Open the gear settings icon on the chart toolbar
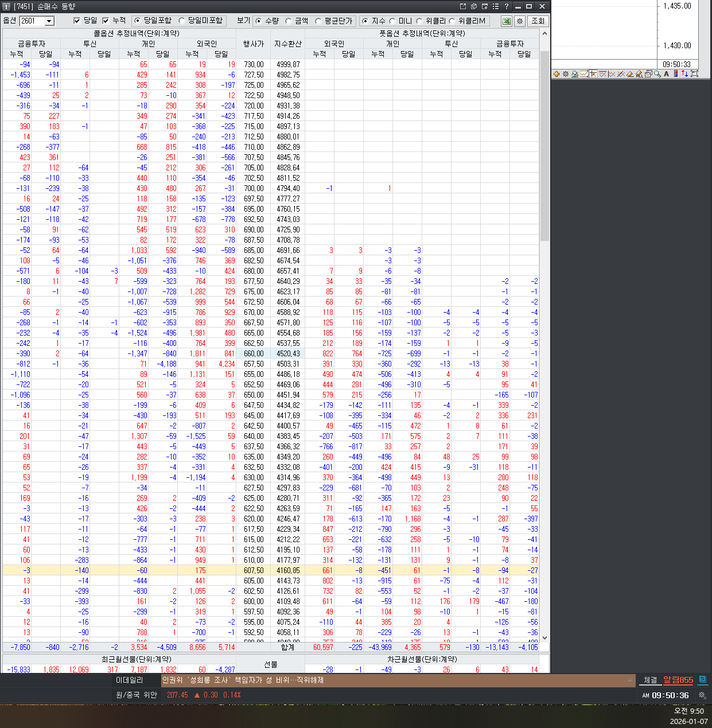 (565, 74)
